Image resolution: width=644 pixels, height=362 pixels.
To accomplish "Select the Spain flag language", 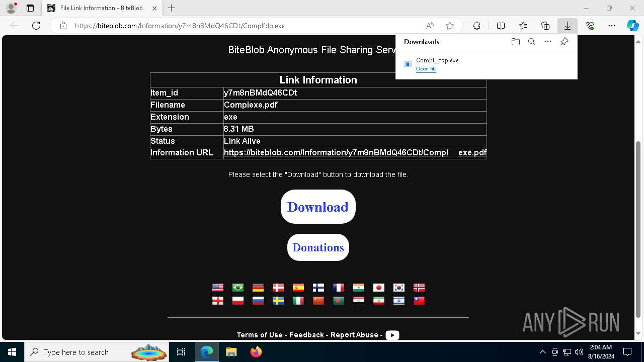I will pyautogui.click(x=298, y=288).
